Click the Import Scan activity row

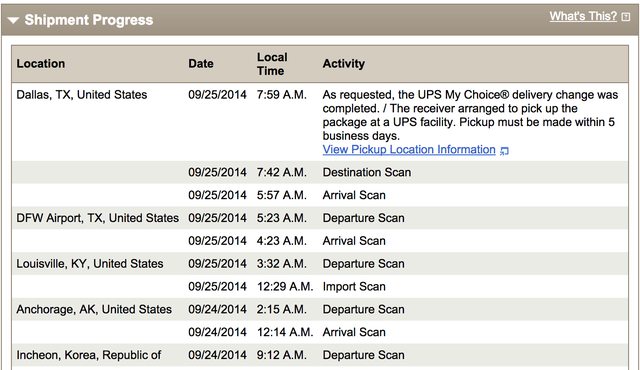coord(320,286)
